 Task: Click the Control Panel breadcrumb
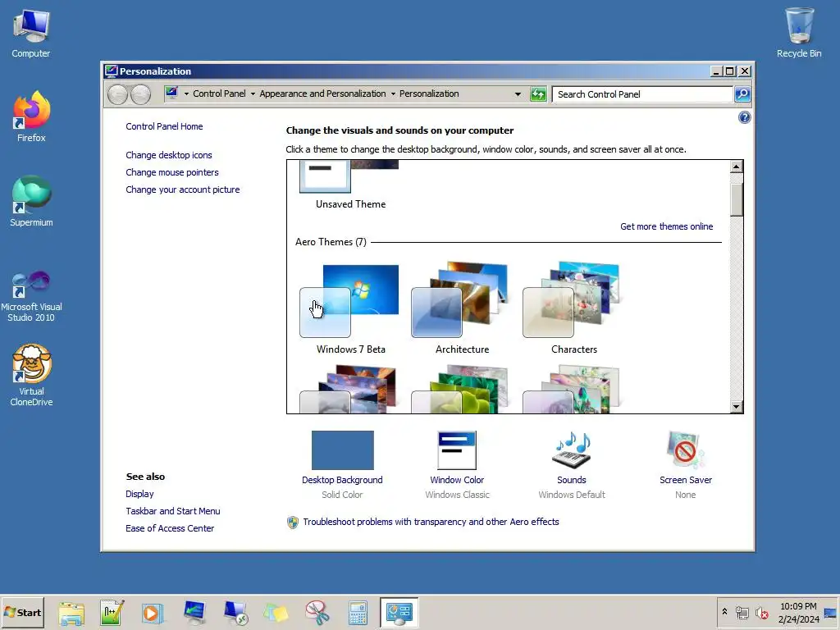click(x=219, y=94)
